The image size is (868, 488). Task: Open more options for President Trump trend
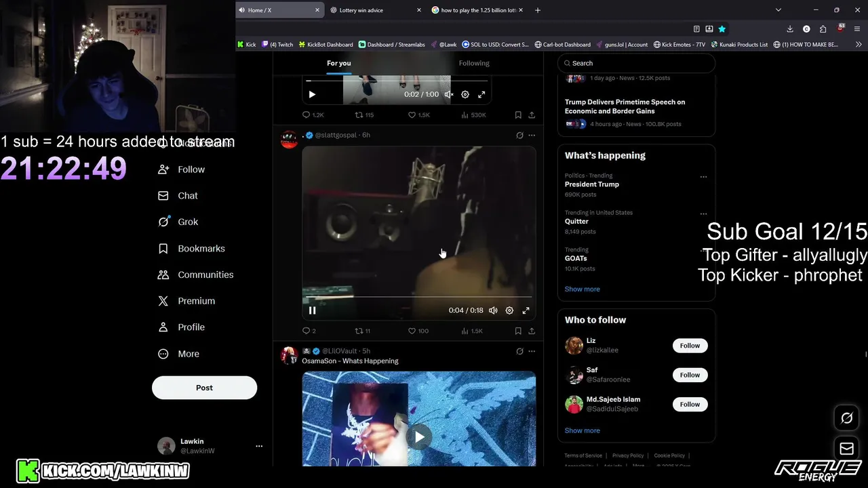pos(703,177)
